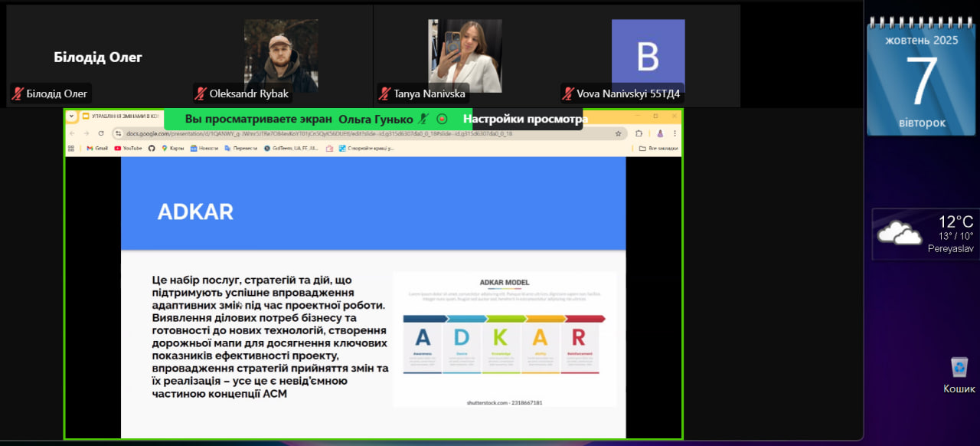Click Vova Nanivskyi's avatar tile with letter B
The width and height of the screenshot is (980, 446).
pyautogui.click(x=648, y=54)
